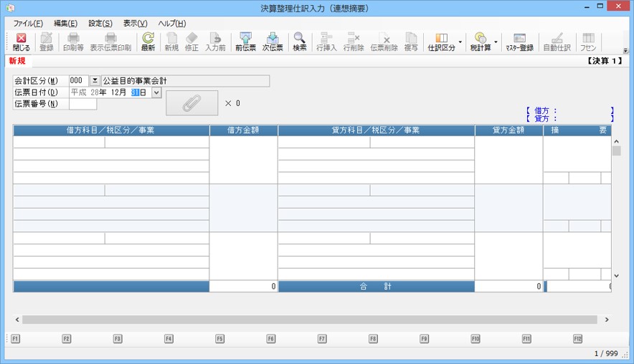Click the vertical scrollbar down arrow
The image size is (634, 364).
616,275
